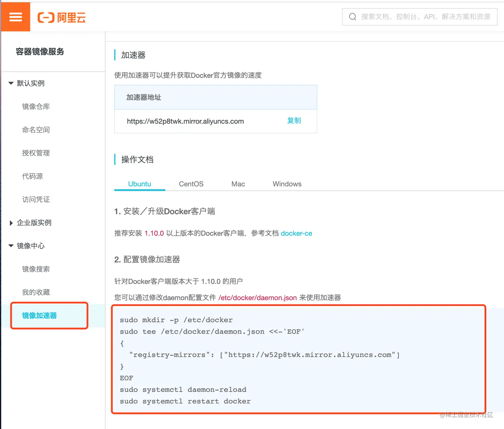Switch to the Windows tab
The image size is (504, 429).
click(x=287, y=184)
